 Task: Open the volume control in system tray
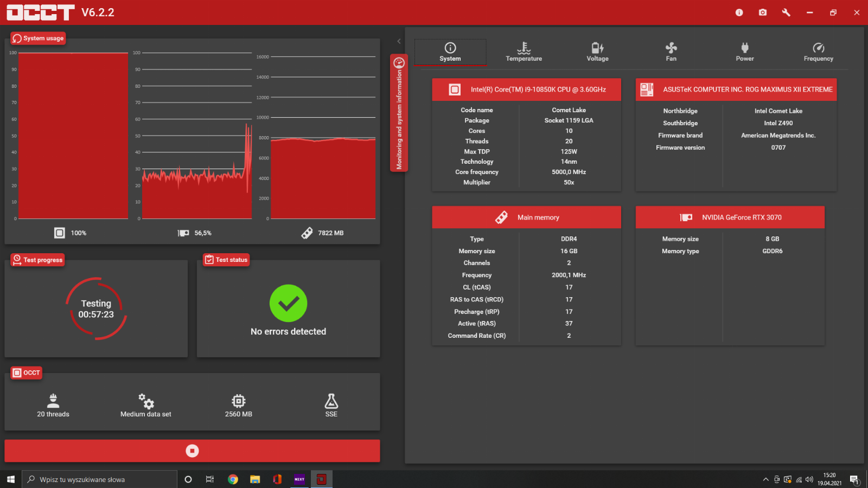click(x=809, y=479)
